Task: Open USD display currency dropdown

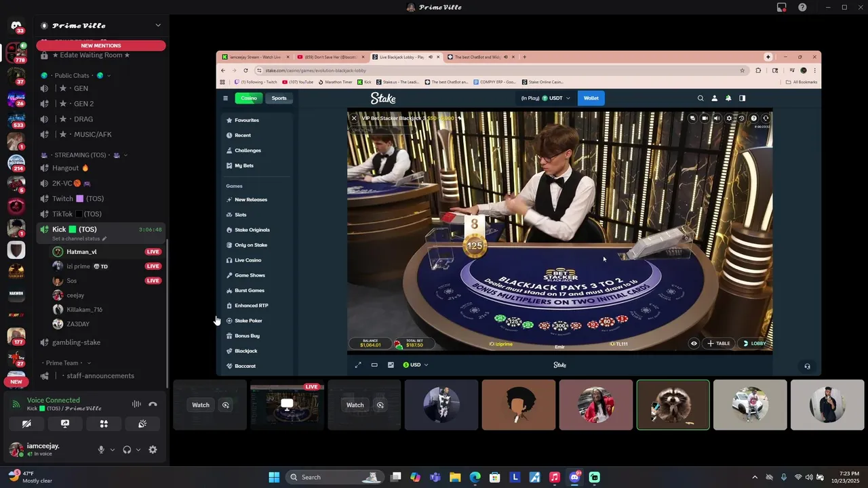Action: 416,365
